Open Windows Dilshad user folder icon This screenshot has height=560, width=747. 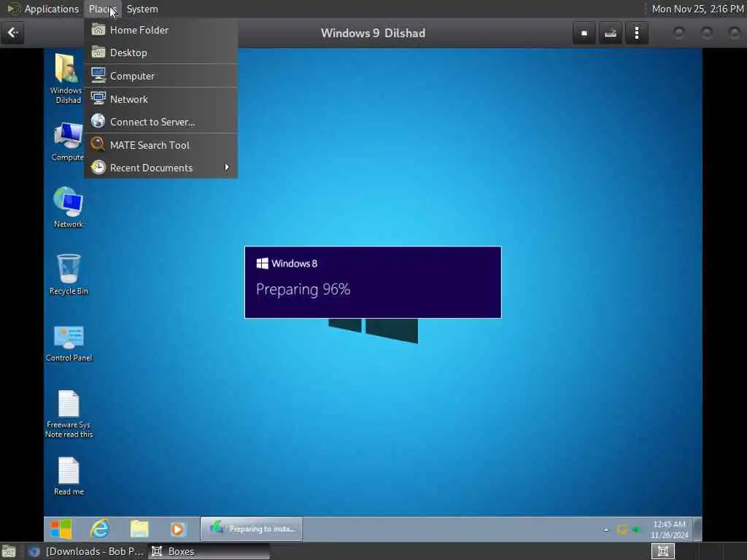pos(68,79)
